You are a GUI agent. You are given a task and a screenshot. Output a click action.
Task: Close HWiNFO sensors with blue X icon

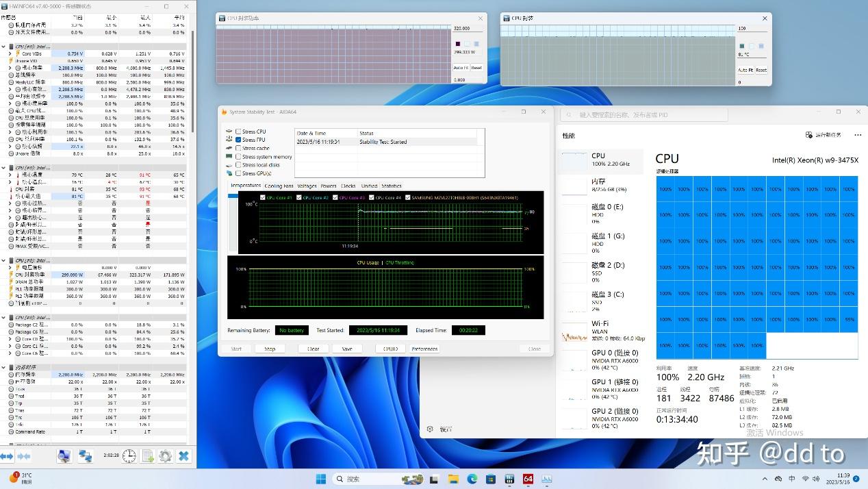click(183, 456)
